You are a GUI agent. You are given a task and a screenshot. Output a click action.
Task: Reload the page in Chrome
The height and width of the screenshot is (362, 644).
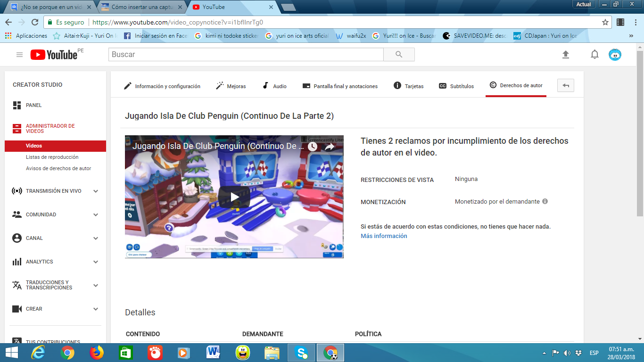(34, 22)
